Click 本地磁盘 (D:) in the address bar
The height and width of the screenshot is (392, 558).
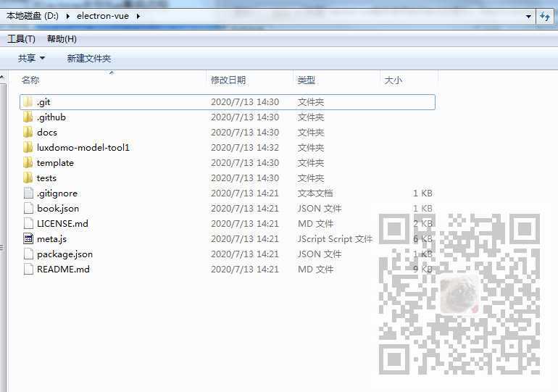pos(33,16)
